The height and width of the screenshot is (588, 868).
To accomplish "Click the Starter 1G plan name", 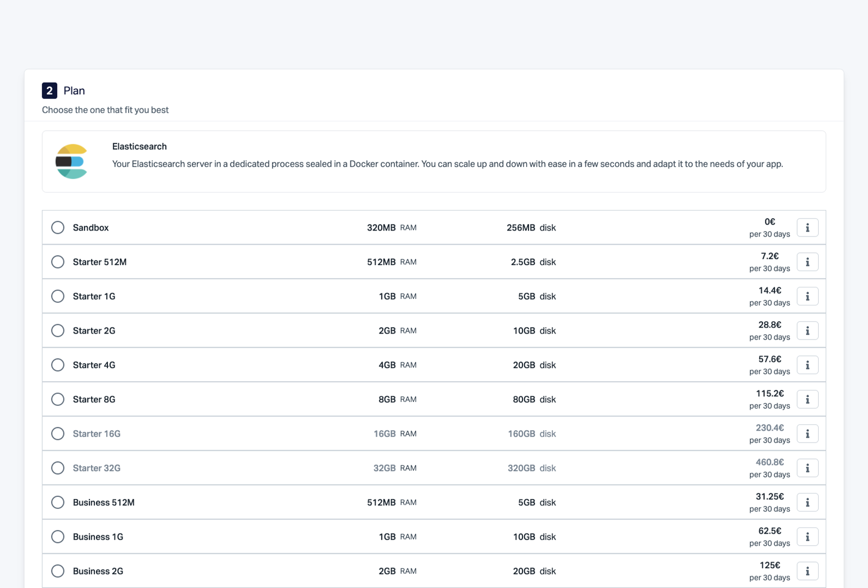I will pos(94,296).
